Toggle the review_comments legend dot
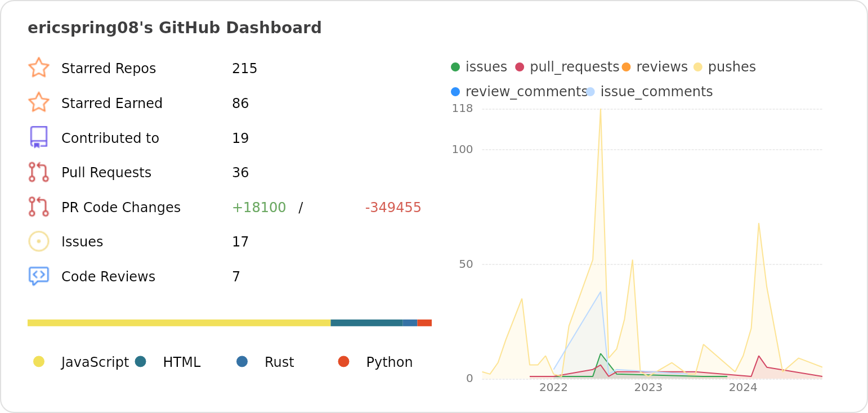This screenshot has width=868, height=413. (455, 92)
